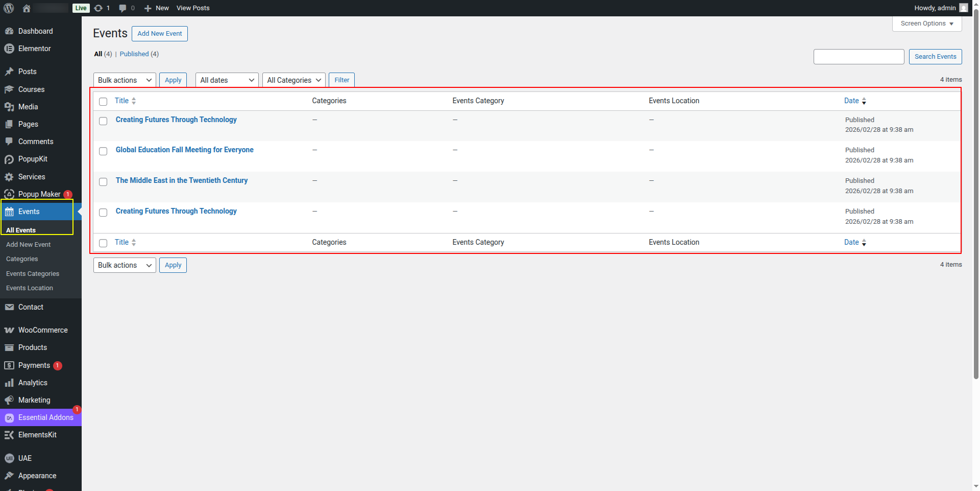Tick checkbox for Global Education Fall Meeting
Viewport: 980px width, 491px height.
pyautogui.click(x=103, y=151)
